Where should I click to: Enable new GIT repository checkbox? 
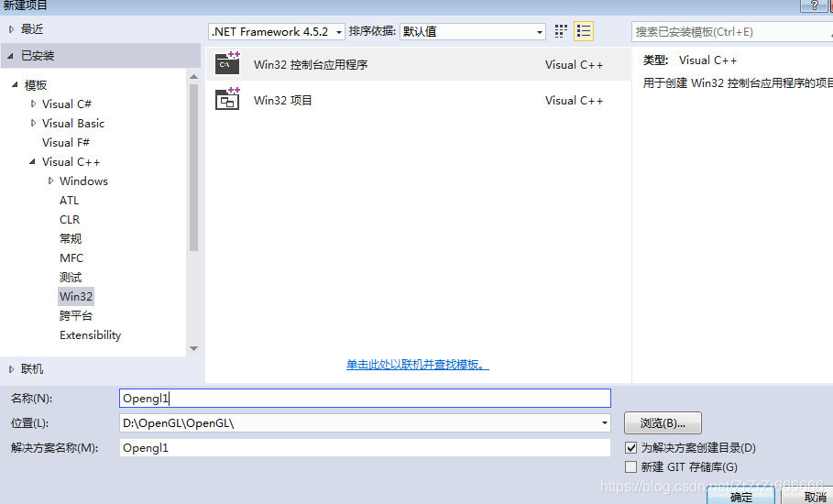[630, 466]
